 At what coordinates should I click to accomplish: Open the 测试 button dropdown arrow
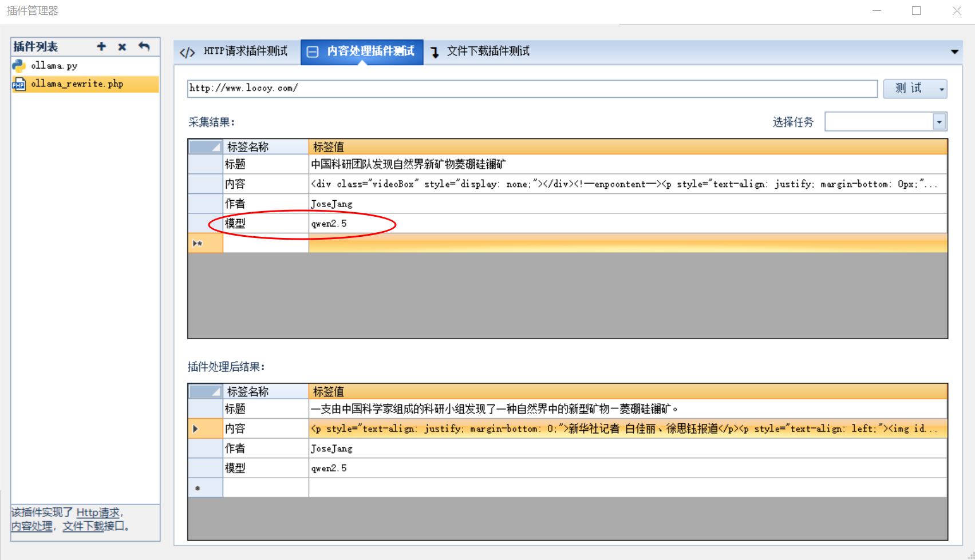(x=941, y=89)
